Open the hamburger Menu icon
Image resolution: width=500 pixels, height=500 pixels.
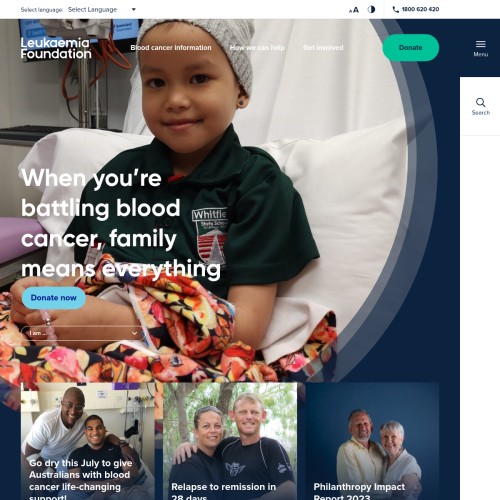click(x=480, y=44)
